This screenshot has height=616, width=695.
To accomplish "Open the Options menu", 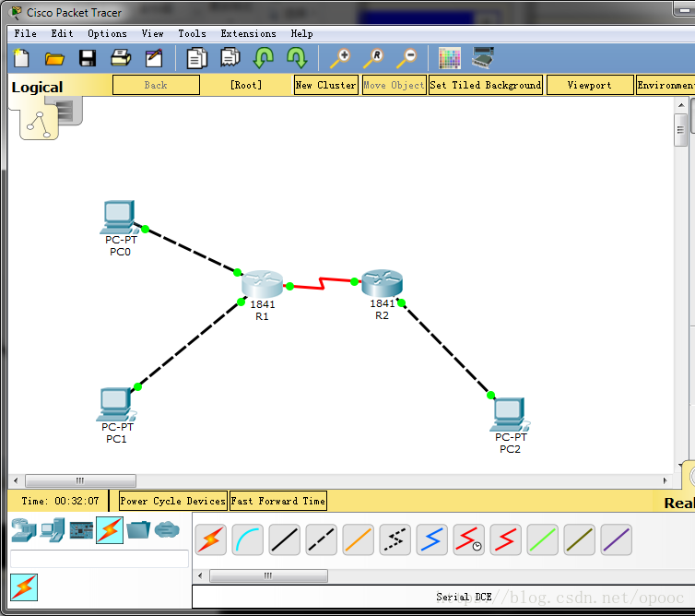I will click(x=107, y=34).
